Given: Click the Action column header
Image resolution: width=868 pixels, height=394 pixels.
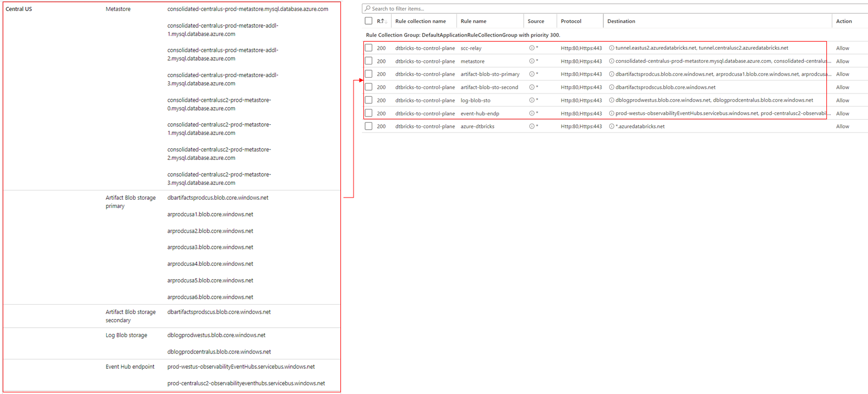Looking at the screenshot, I should [844, 21].
